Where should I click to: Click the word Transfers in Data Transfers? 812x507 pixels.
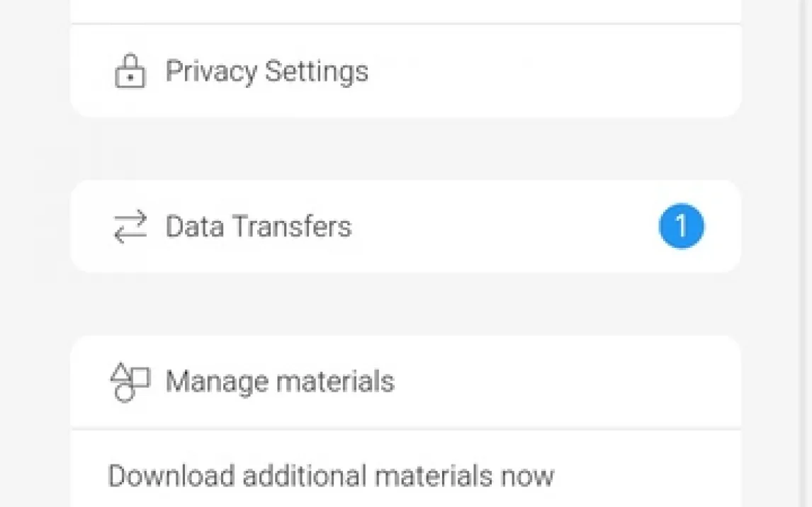click(292, 227)
